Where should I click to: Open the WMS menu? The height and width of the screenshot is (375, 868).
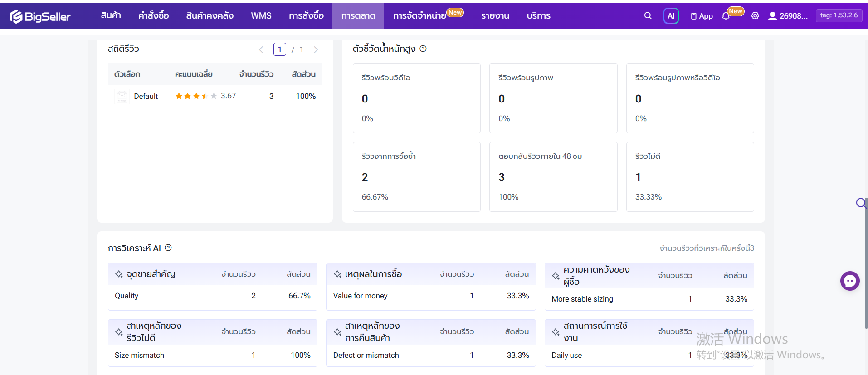point(261,15)
